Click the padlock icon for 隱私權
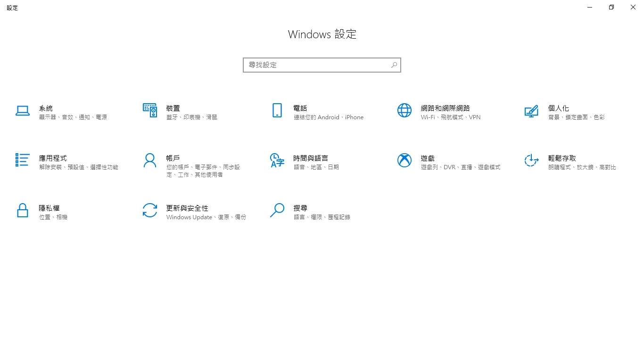 23,210
